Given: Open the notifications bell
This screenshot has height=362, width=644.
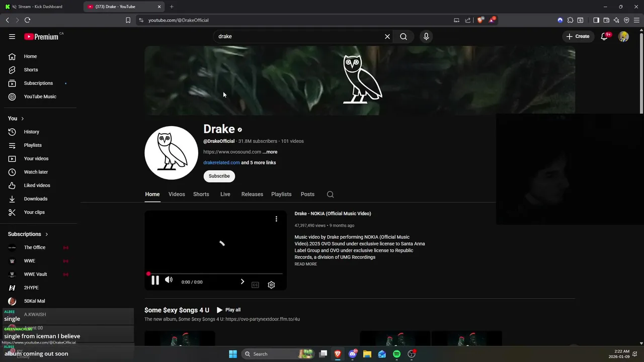Looking at the screenshot, I should click(605, 36).
